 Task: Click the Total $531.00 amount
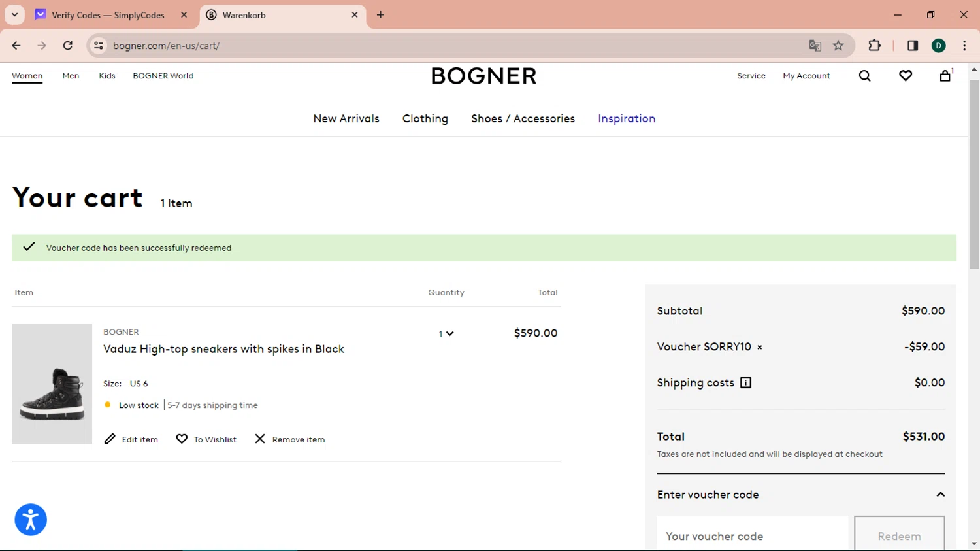coord(923,436)
